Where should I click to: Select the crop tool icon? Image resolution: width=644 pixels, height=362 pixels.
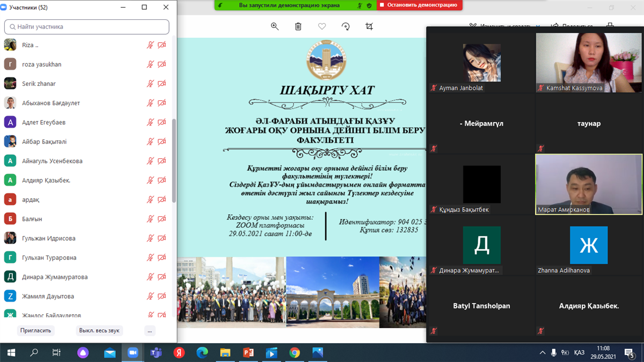click(x=369, y=26)
